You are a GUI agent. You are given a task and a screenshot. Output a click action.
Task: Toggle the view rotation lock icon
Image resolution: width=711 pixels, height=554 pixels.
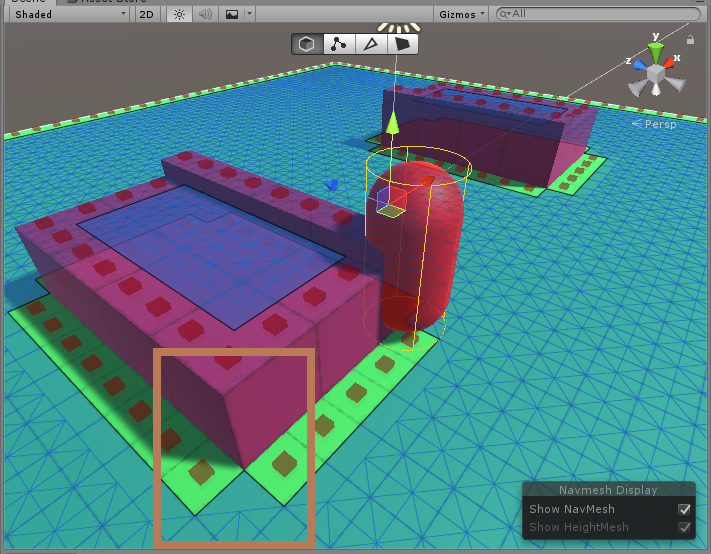point(690,40)
